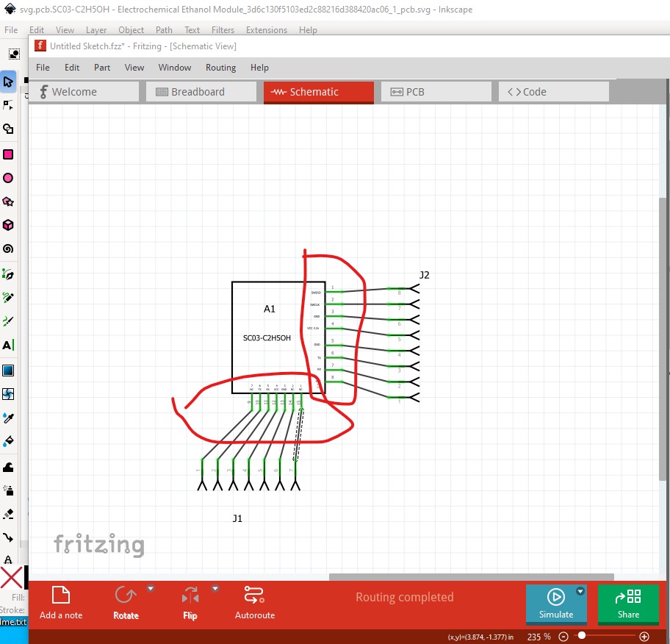Open the Simulate dropdown arrow
Screen dimensions: 670x644
(580, 591)
